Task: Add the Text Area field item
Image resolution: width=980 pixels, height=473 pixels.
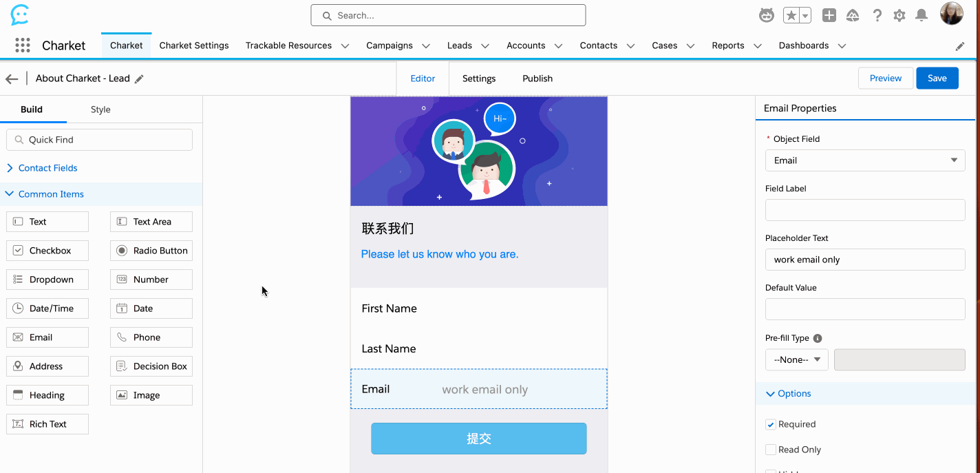Action: point(151,222)
